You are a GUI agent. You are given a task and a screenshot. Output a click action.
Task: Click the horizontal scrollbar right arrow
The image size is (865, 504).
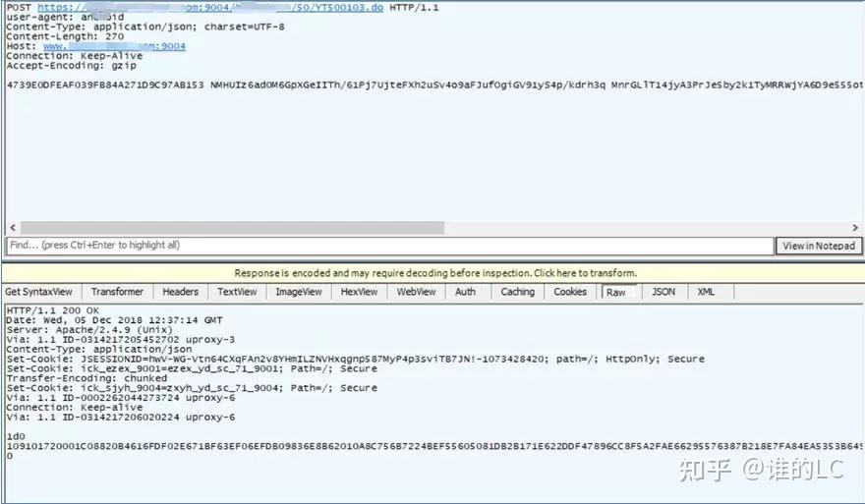point(854,228)
